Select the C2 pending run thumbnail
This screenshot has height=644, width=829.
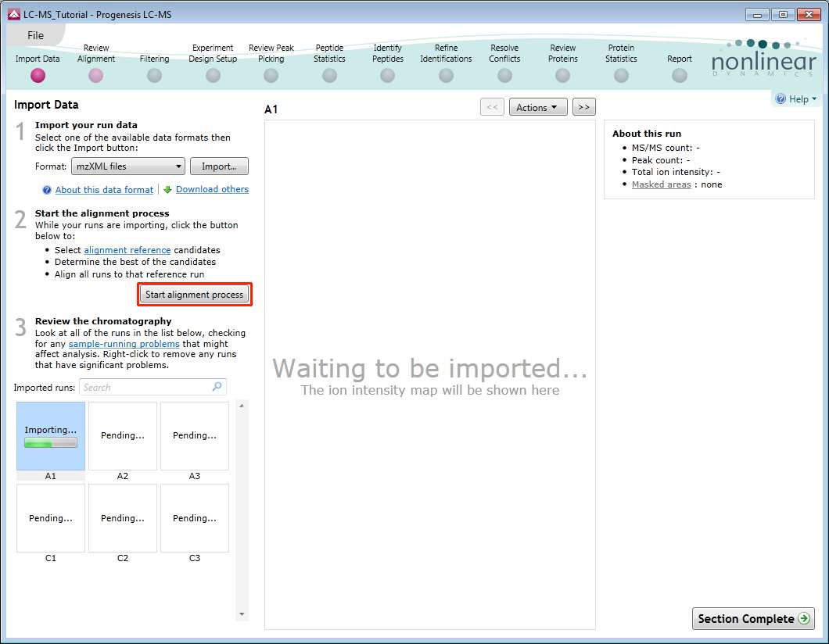[123, 518]
